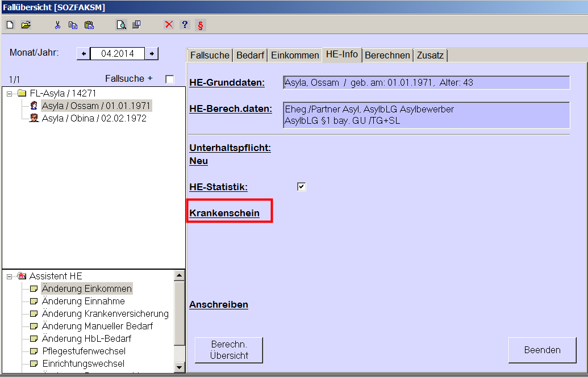Open the Krankenschein link
The width and height of the screenshot is (588, 377).
[x=224, y=213]
